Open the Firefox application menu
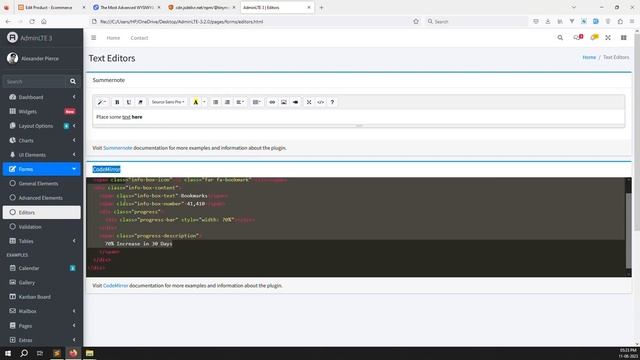 pyautogui.click(x=632, y=21)
